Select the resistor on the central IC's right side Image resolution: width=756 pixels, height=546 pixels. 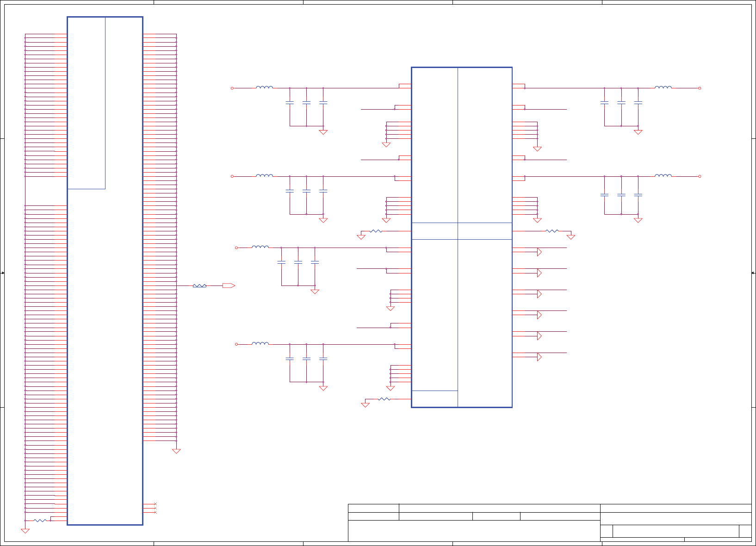(x=552, y=231)
